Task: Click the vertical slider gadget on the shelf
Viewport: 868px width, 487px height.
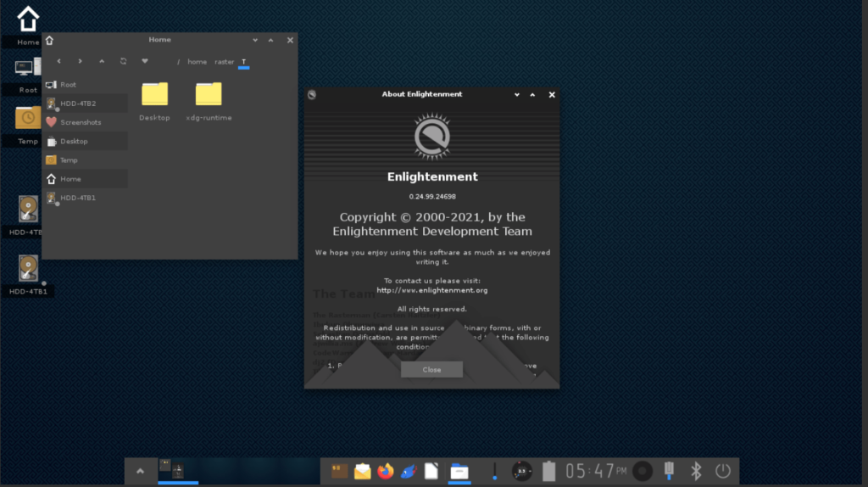Action: (494, 471)
